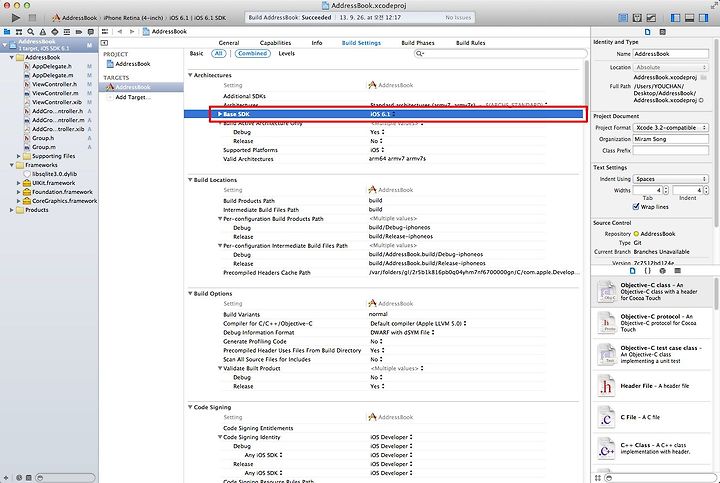Go forward with the jump bar right arrow

132,32
